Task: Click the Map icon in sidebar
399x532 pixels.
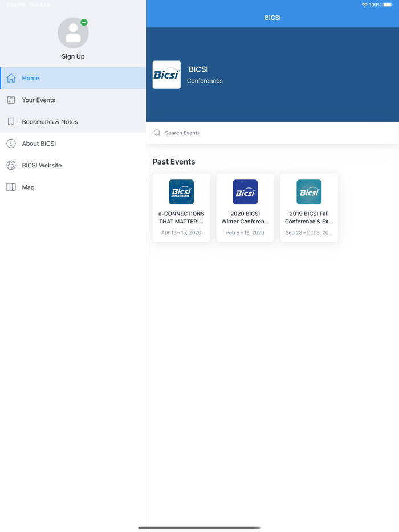Action: [x=11, y=187]
